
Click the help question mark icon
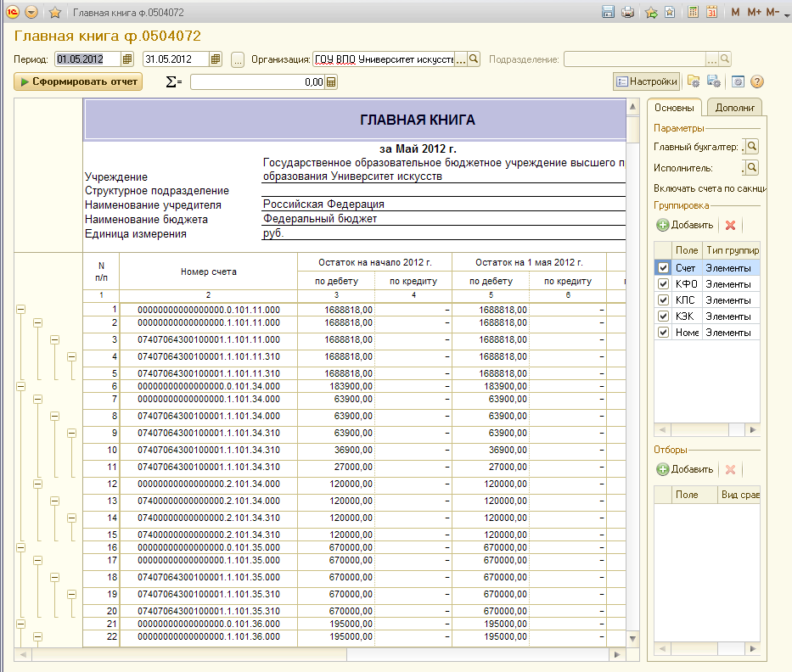click(x=757, y=81)
